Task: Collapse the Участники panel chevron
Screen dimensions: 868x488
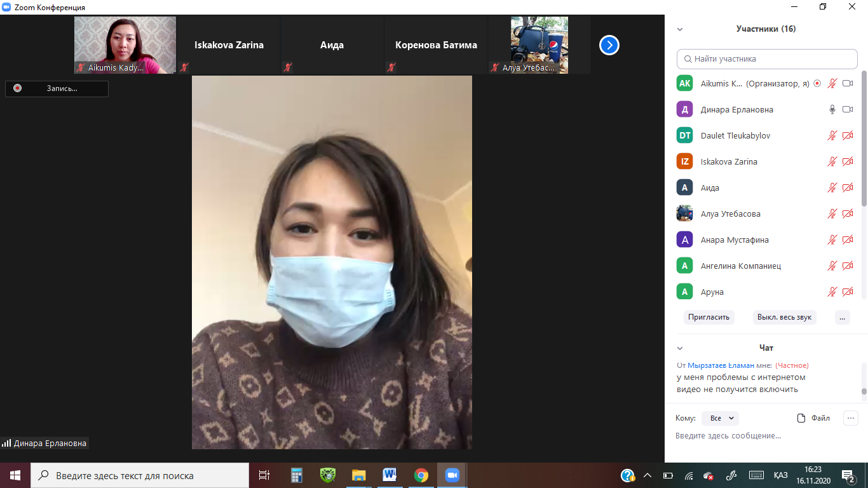Action: tap(680, 29)
